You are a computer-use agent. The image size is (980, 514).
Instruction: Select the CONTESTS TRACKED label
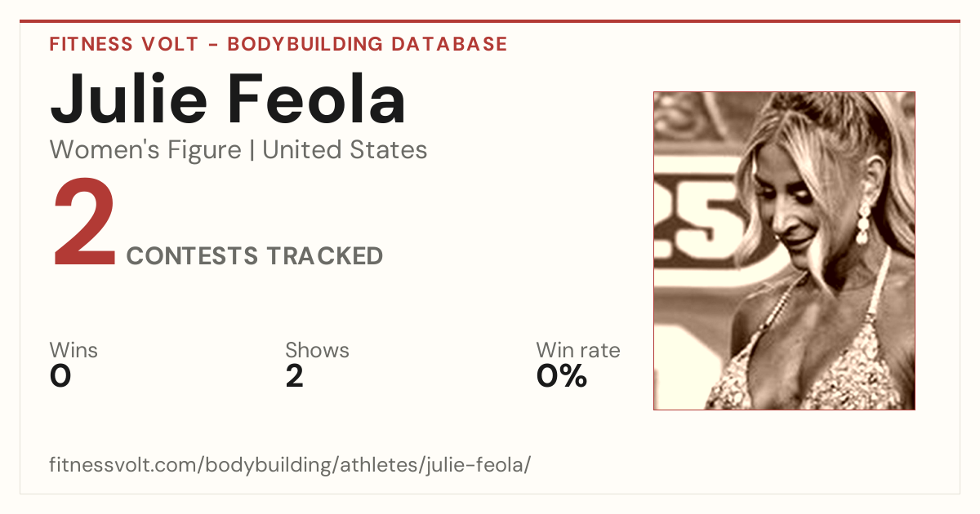tap(255, 256)
